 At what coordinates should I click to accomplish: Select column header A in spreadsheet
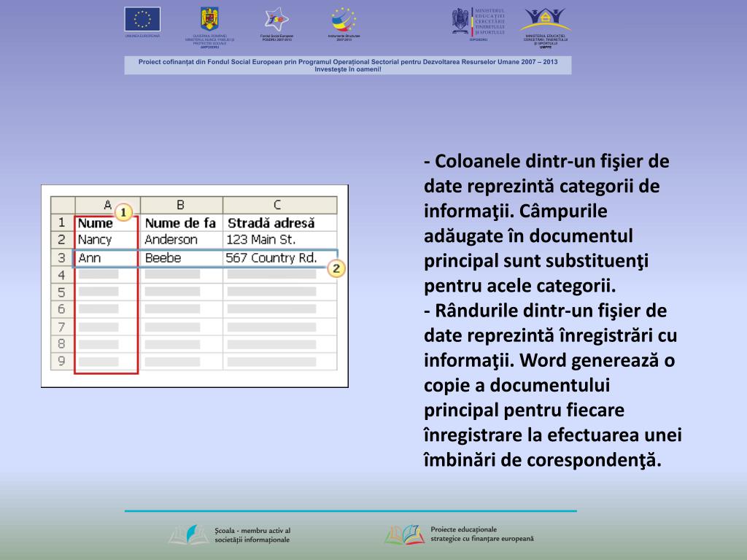click(x=108, y=205)
